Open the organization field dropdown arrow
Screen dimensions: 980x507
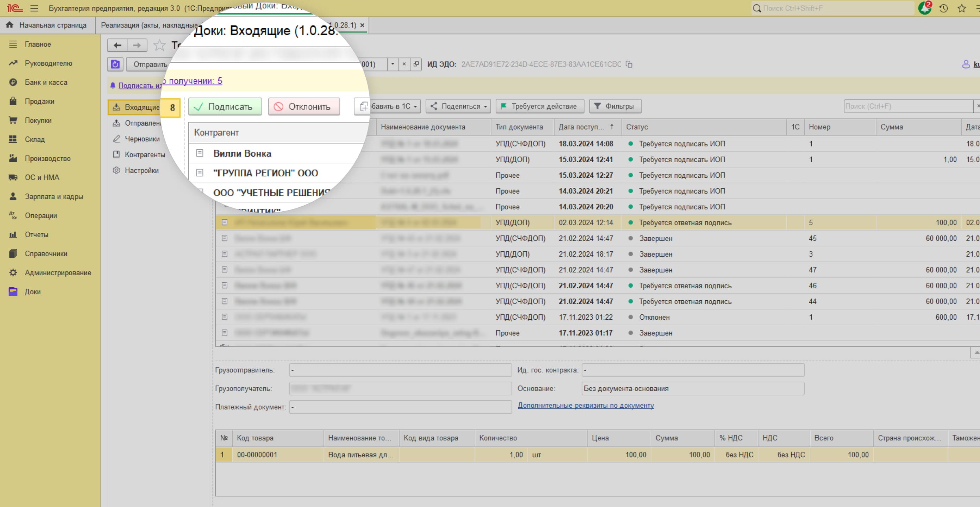(x=392, y=64)
